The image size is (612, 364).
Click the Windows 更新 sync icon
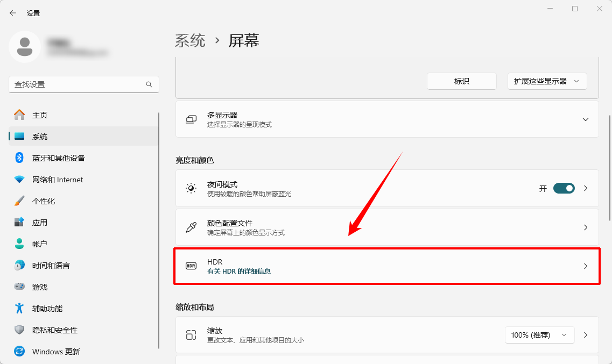19,351
